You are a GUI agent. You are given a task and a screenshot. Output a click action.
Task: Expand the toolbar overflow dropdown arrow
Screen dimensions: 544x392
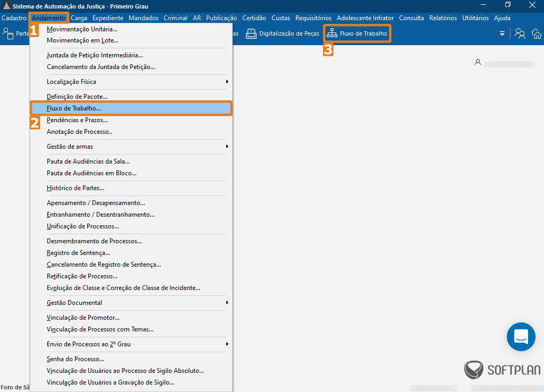(x=502, y=33)
